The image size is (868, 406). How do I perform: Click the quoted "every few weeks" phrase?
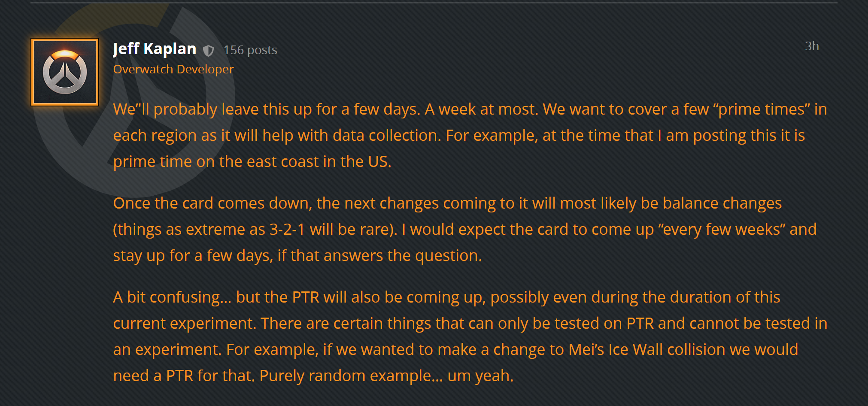click(x=722, y=229)
